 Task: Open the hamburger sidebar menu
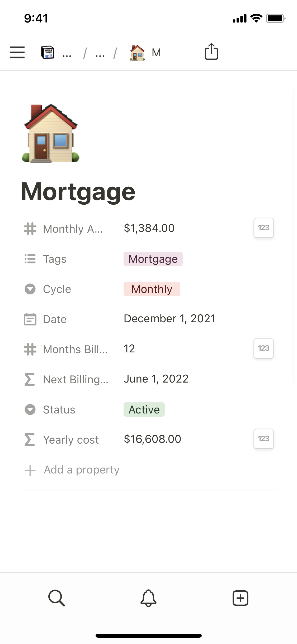tap(17, 52)
